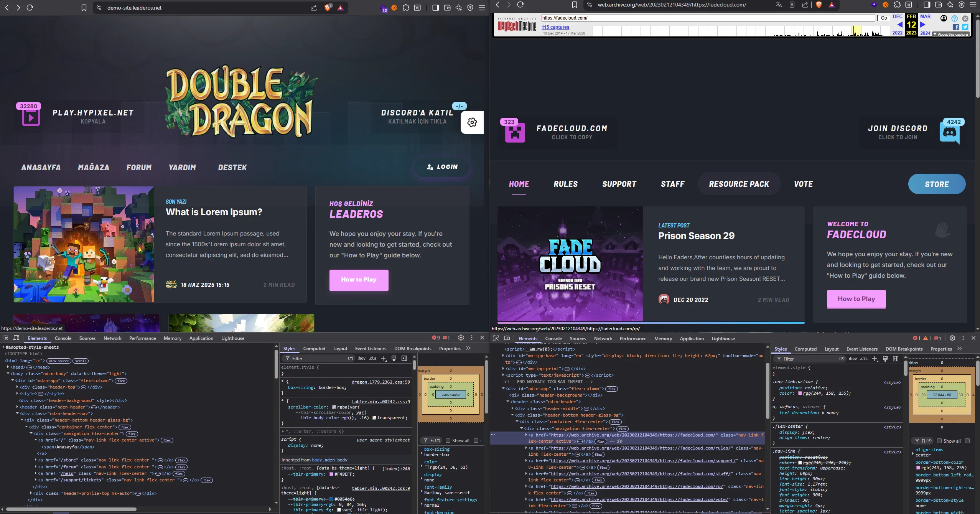Go to previous capture with Wayback left arrow

[x=899, y=25]
